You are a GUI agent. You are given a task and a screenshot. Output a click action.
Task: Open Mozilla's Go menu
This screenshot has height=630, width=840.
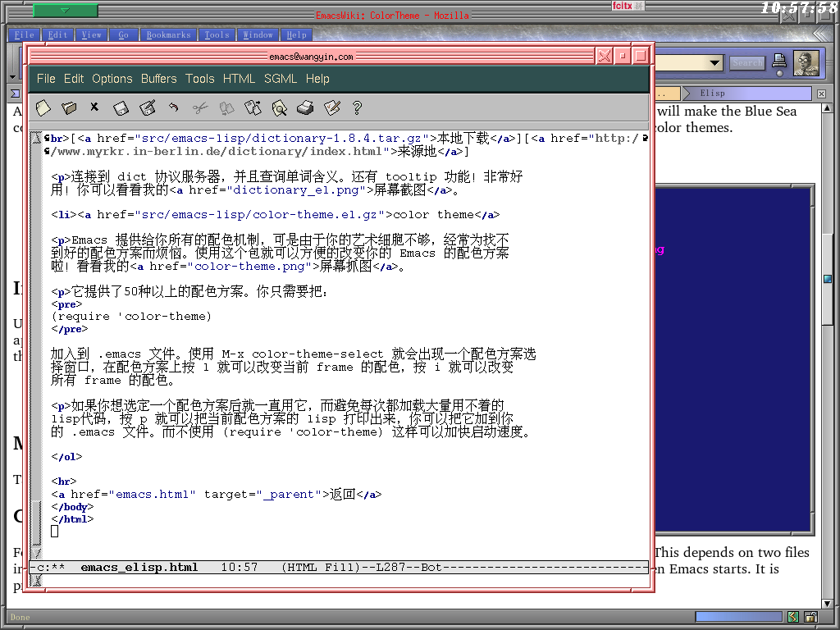124,34
